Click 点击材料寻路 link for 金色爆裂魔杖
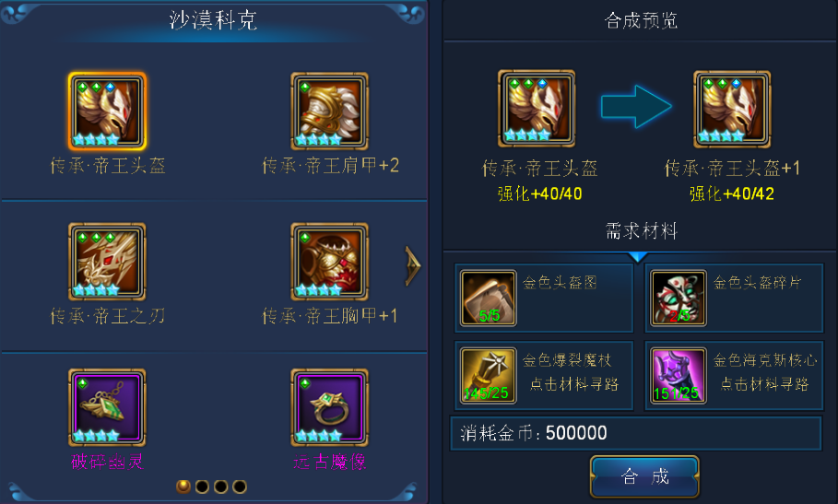Screen dimensions: 838x504 (574, 384)
